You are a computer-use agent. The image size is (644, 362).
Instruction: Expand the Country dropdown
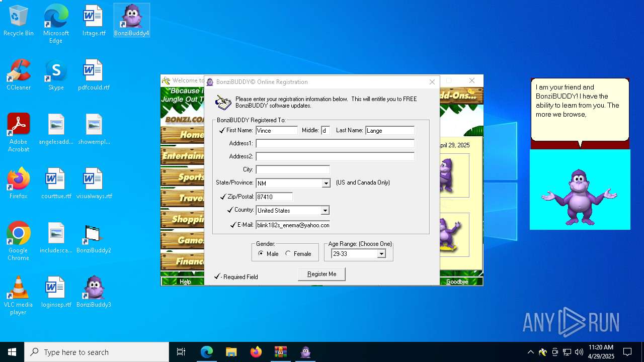(325, 210)
